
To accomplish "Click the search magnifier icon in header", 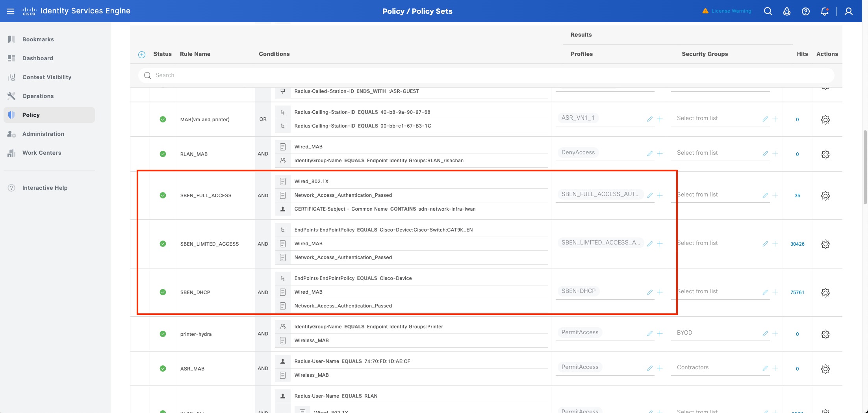I will (x=768, y=11).
